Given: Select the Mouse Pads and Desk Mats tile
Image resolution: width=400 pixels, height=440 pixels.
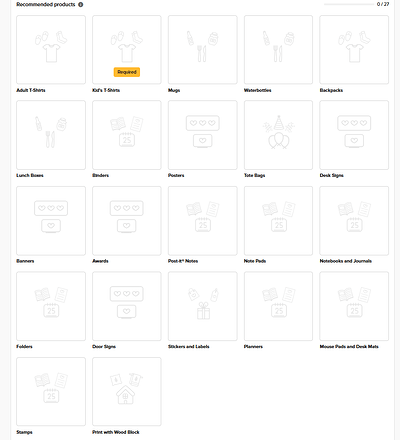Looking at the screenshot, I should click(354, 306).
